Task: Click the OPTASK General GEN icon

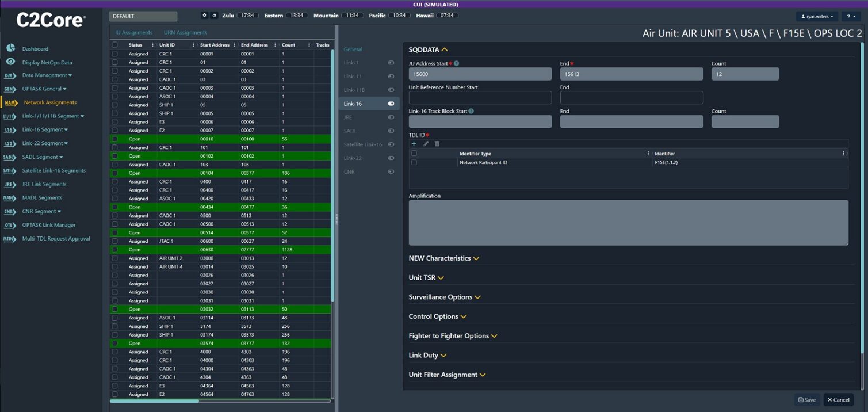Action: pyautogui.click(x=10, y=89)
